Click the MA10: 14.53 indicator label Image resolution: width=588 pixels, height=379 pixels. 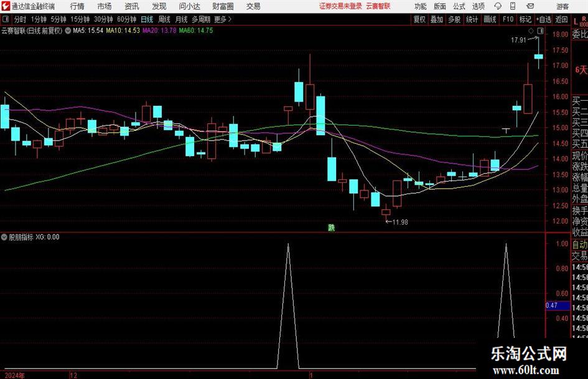pyautogui.click(x=123, y=30)
